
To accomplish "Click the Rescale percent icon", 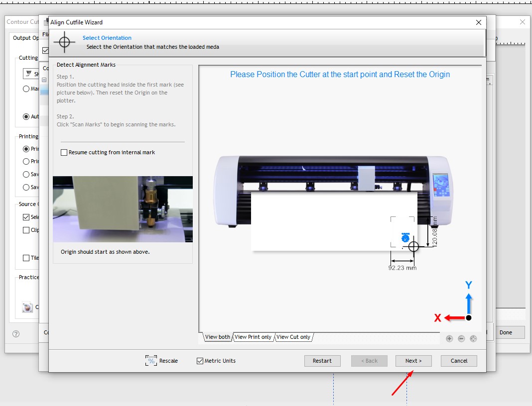I will point(151,361).
